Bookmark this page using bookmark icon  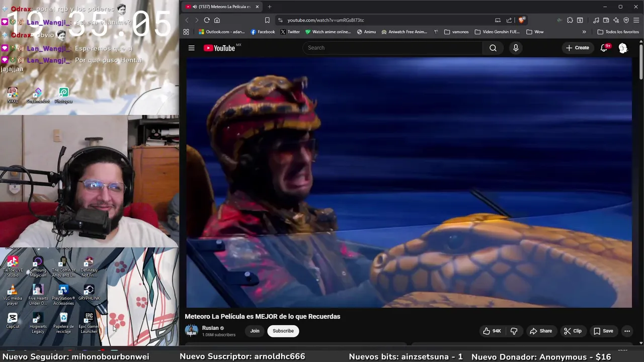[x=267, y=20]
